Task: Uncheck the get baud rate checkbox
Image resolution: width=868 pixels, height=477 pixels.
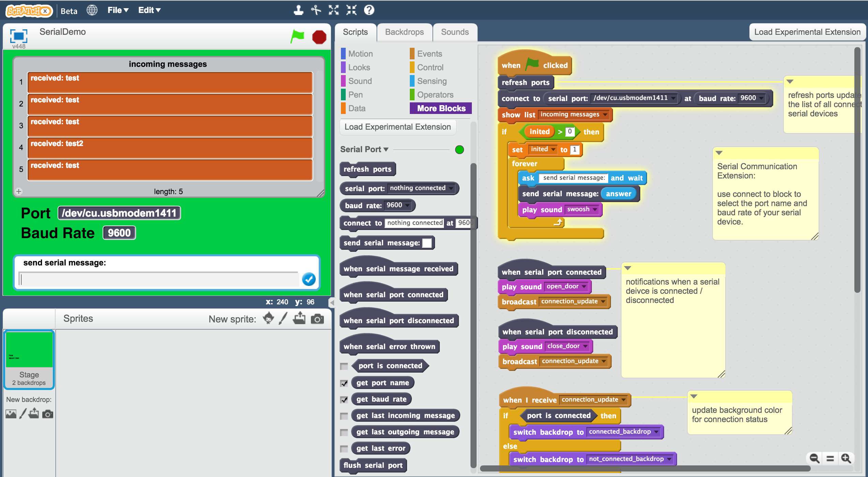Action: click(344, 400)
